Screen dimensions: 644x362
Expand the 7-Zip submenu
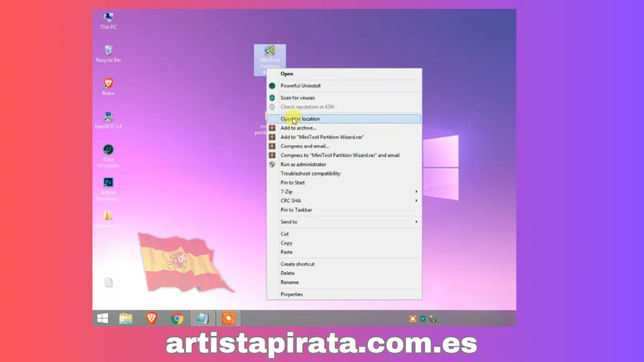tap(344, 192)
